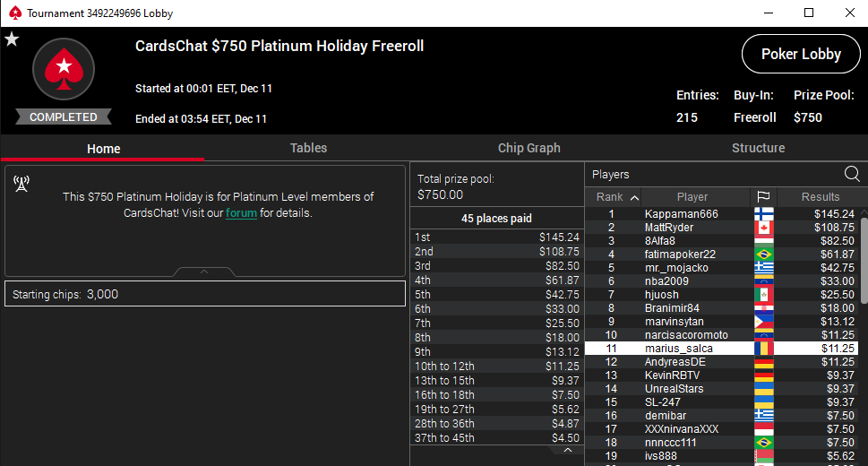Image resolution: width=868 pixels, height=466 pixels.
Task: Open the player search magnifier icon
Action: (852, 175)
